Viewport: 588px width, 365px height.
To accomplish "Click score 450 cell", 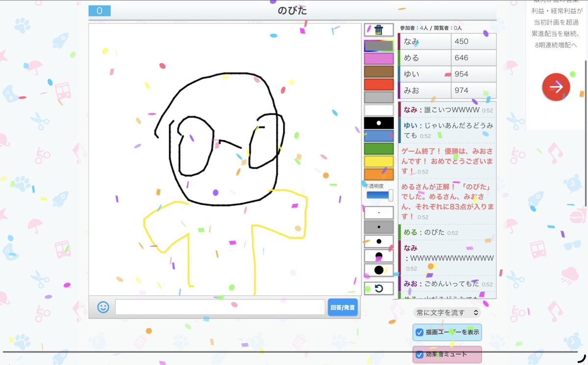I will click(x=474, y=42).
